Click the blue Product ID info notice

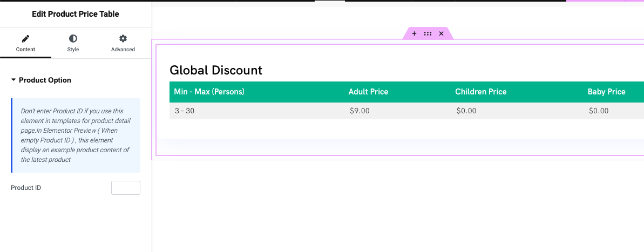click(76, 135)
